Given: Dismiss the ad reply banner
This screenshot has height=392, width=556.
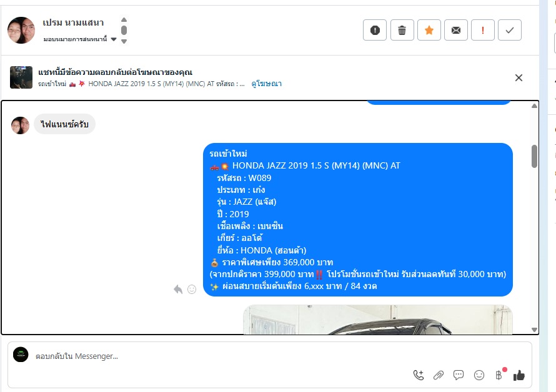Looking at the screenshot, I should pos(519,77).
